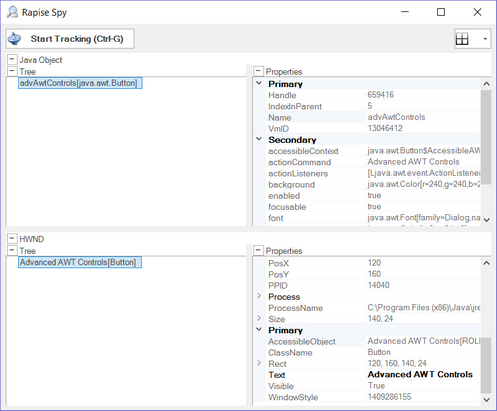Collapse the Java Primary property group
This screenshot has width=497, height=411.
coord(259,83)
